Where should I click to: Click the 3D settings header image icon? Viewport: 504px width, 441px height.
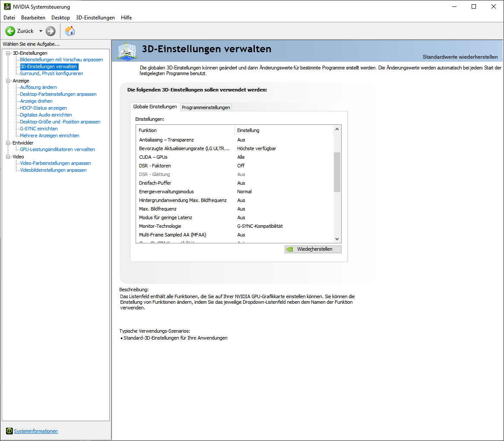pos(127,51)
